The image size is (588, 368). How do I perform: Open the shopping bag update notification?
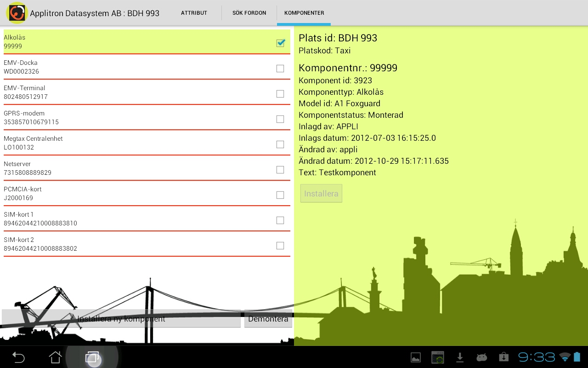coord(503,357)
